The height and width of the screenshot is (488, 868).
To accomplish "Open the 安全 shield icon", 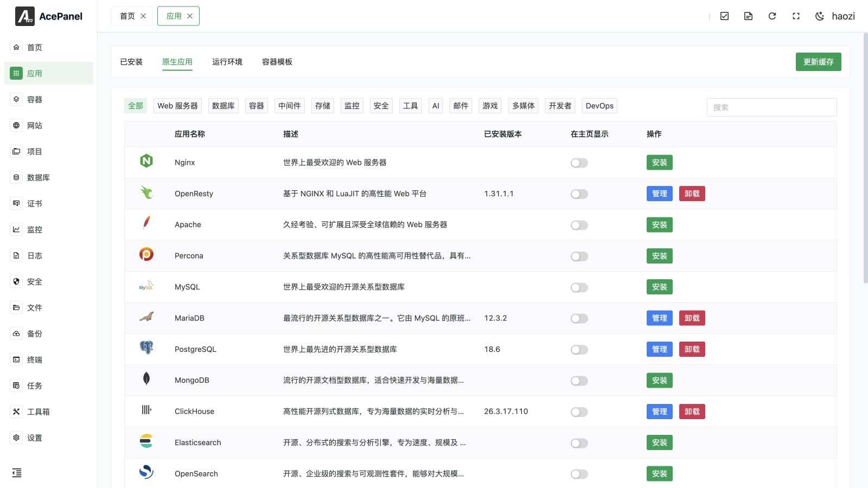I will 16,281.
